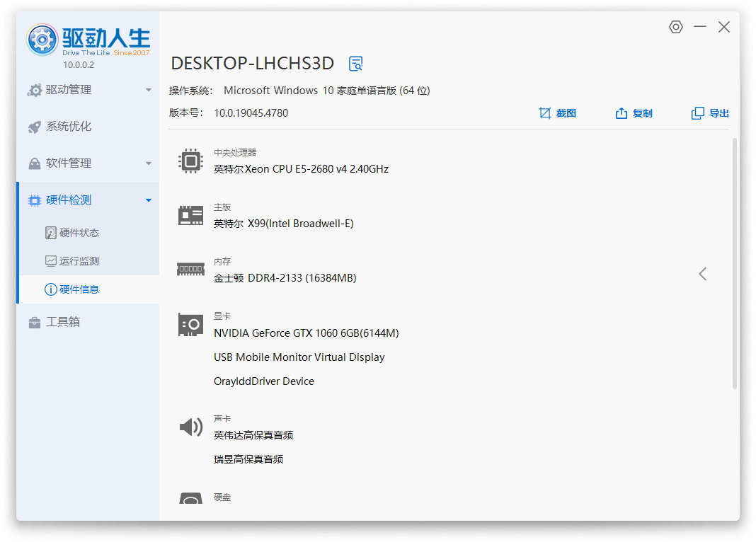The image size is (756, 542).
Task: Click the 截图 crop icon
Action: pos(545,113)
